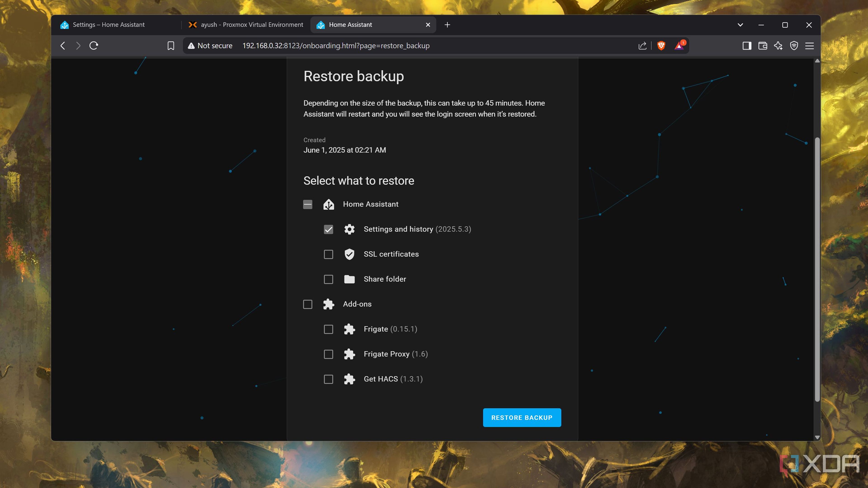The height and width of the screenshot is (488, 868).
Task: Check the Frigate Proxy checkbox
Action: (328, 354)
